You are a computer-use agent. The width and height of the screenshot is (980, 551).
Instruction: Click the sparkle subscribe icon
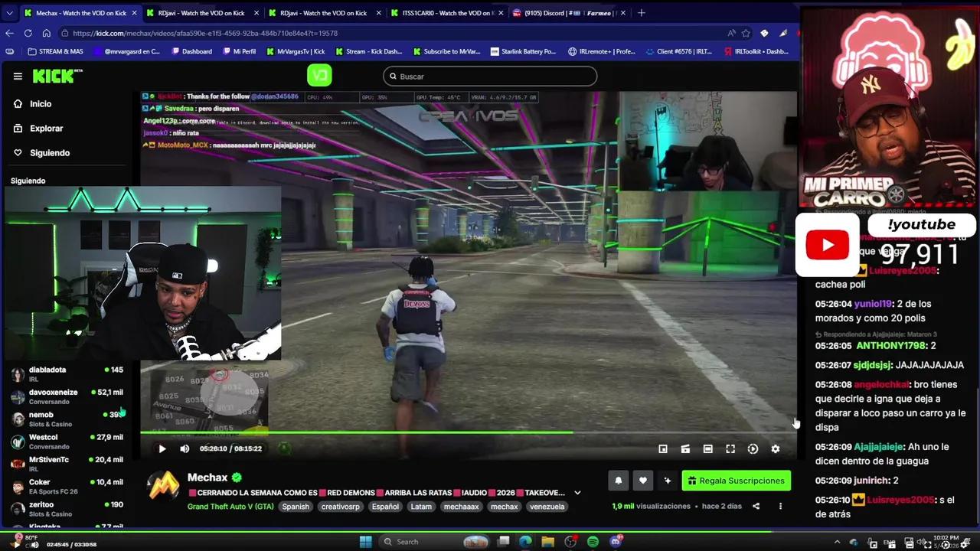[x=668, y=481]
